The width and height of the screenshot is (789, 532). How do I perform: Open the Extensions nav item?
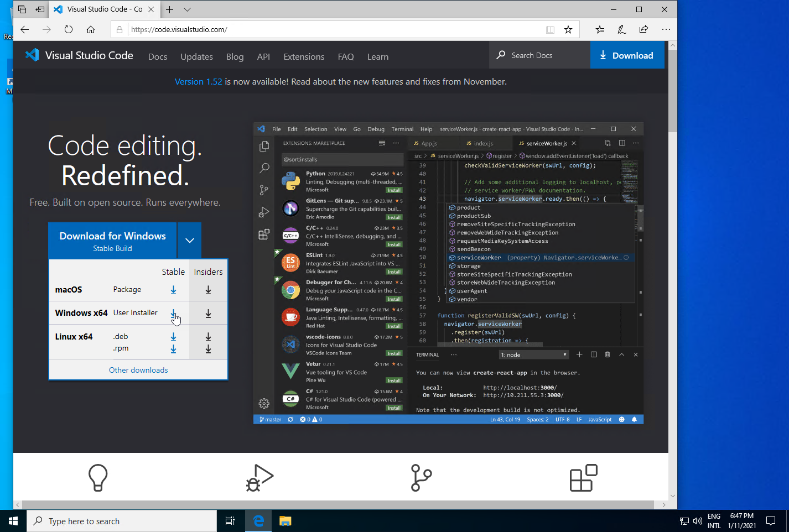tap(304, 56)
